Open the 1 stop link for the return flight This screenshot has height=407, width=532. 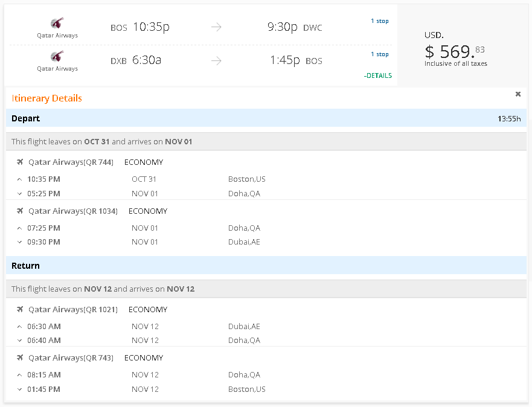point(379,54)
